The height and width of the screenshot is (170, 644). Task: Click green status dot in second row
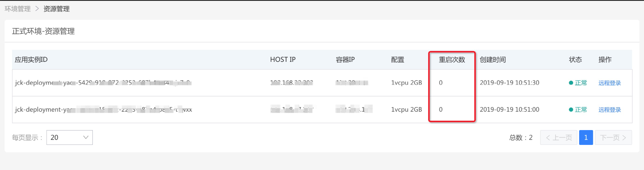[571, 110]
